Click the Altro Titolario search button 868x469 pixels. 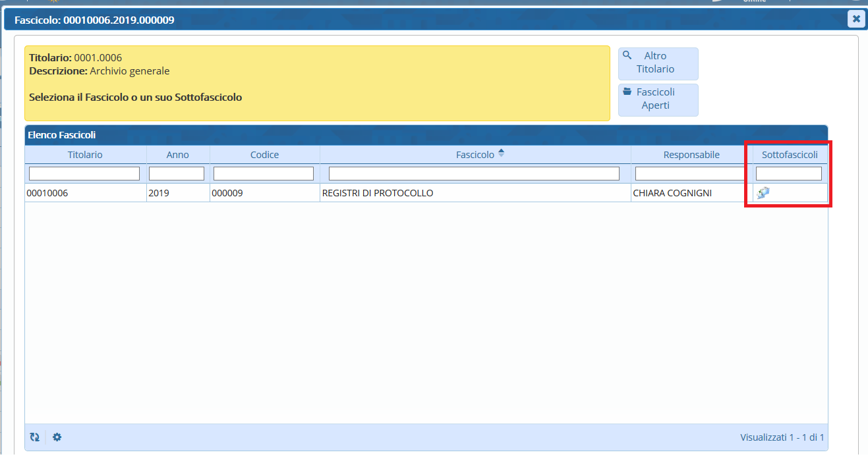(x=658, y=63)
